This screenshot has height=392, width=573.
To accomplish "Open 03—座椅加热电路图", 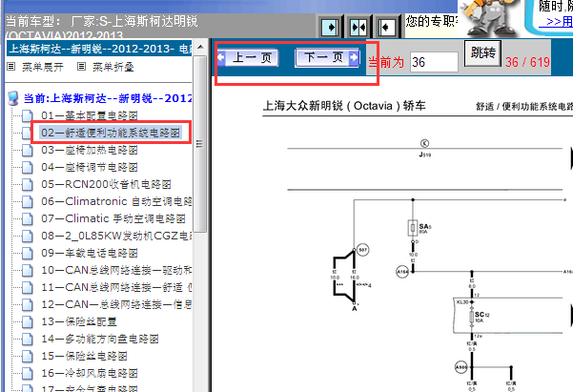I will tap(90, 150).
